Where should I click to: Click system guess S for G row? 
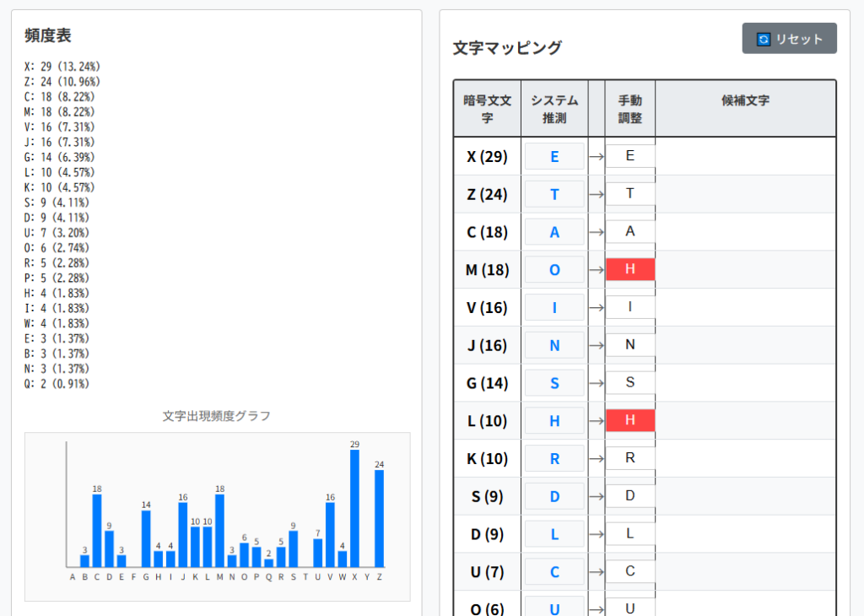tap(554, 383)
